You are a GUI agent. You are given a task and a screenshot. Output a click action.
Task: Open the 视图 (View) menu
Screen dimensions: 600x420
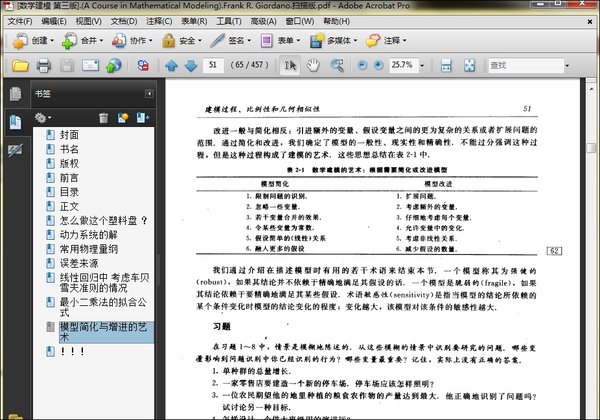(x=88, y=19)
